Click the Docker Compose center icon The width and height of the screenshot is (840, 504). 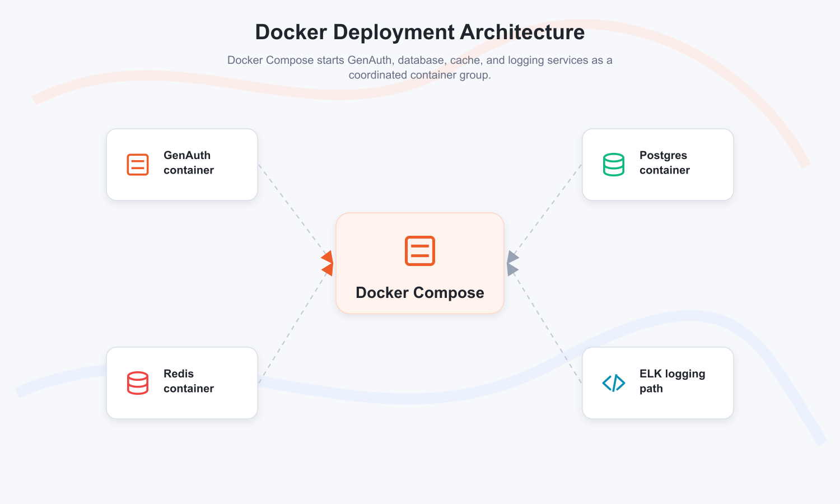click(x=420, y=251)
